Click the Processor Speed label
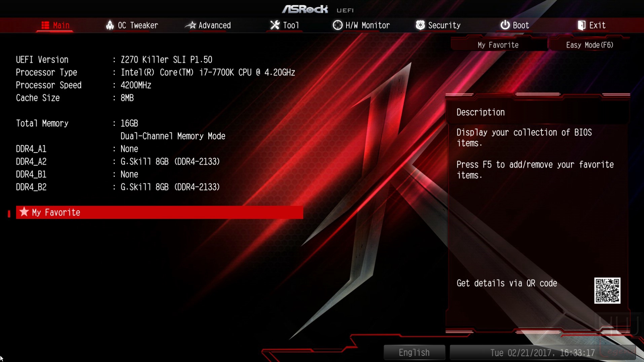 click(x=49, y=85)
